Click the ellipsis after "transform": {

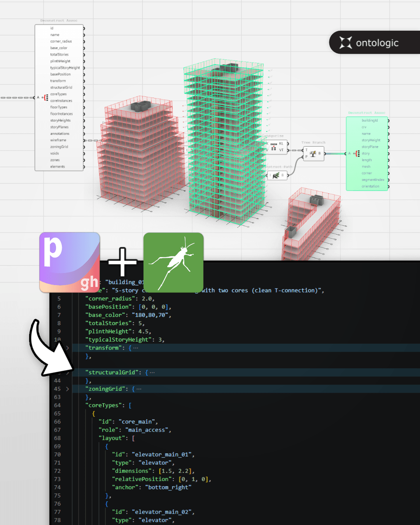[135, 348]
